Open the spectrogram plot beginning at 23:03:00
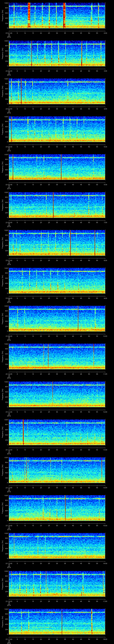 click(57, 91)
